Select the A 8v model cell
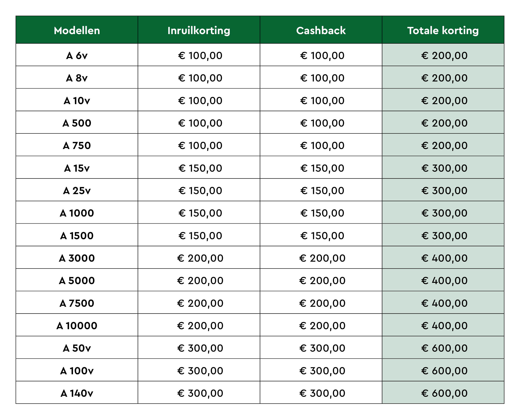The image size is (520, 420). tap(77, 78)
